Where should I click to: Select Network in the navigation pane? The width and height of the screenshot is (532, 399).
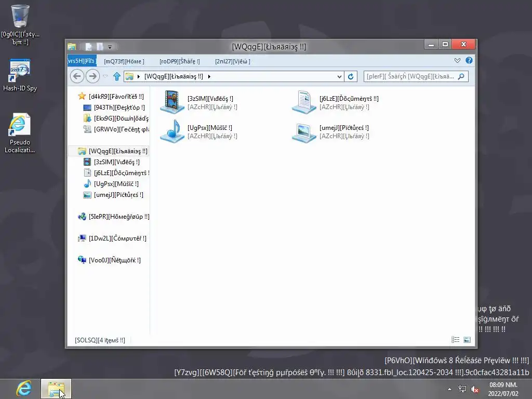tap(109, 260)
